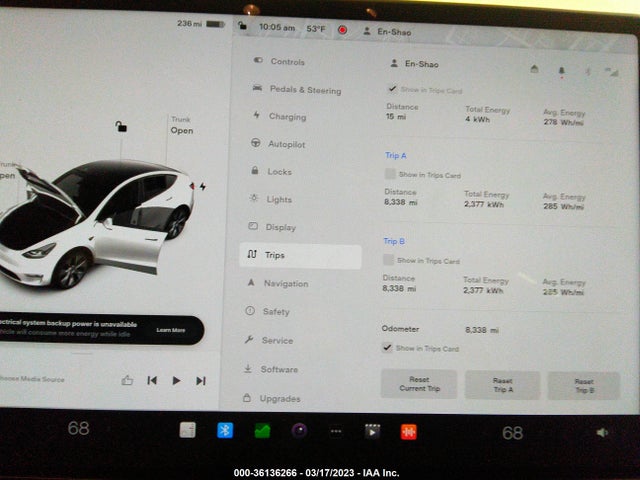The width and height of the screenshot is (640, 480).
Task: Skip to previous track
Action: point(152,380)
